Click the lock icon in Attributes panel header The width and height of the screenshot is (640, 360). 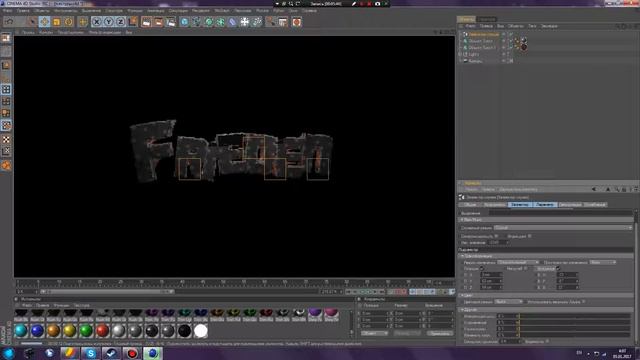pyautogui.click(x=624, y=189)
